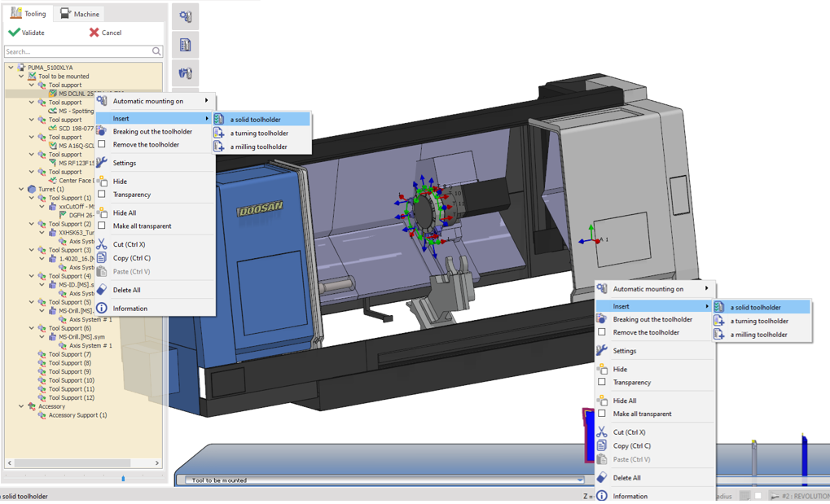Image resolution: width=830 pixels, height=504 pixels.
Task: Click the wrench Settings icon in the left context menu
Action: coord(102,163)
